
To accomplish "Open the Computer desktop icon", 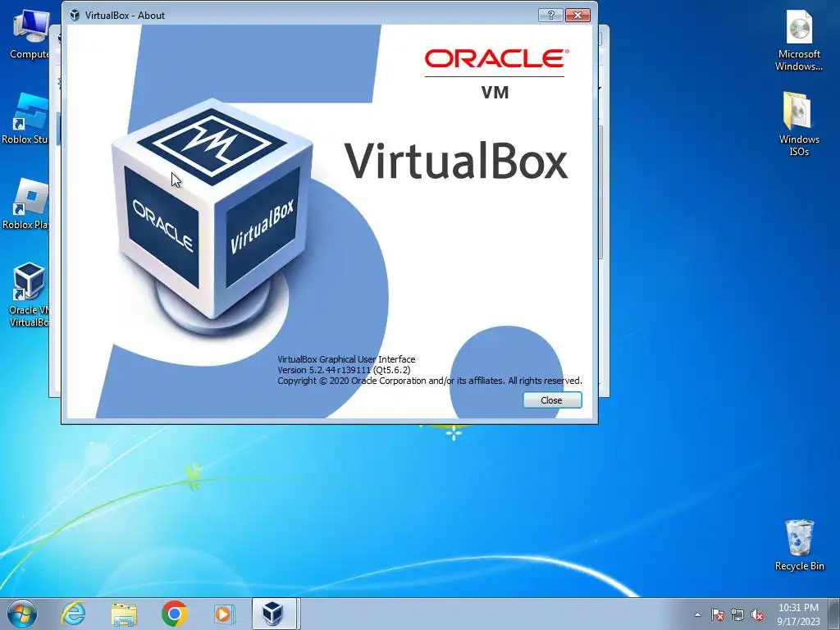I will pyautogui.click(x=30, y=34).
